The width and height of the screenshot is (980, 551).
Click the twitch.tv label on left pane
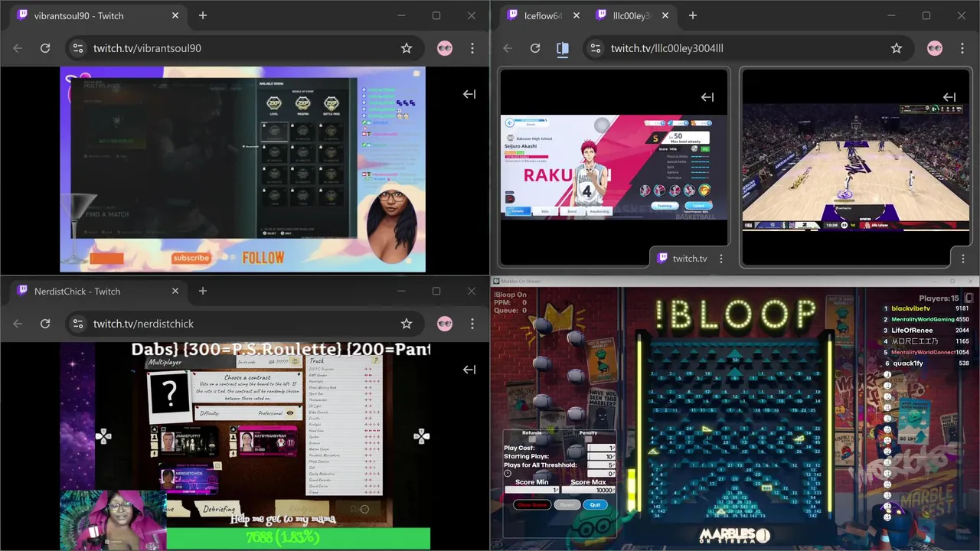click(690, 259)
